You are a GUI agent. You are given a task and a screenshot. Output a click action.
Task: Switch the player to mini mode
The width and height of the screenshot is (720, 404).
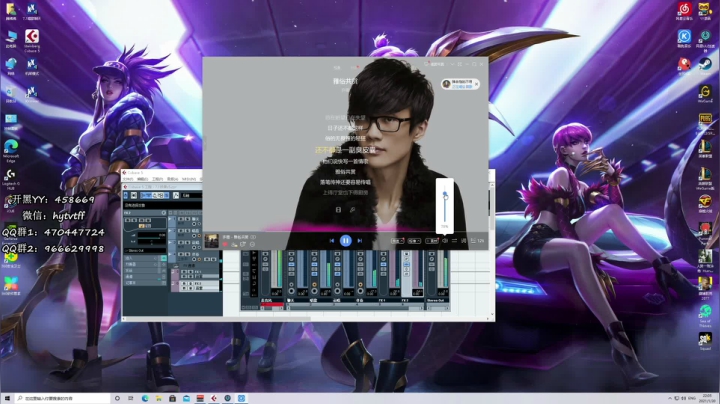point(460,64)
